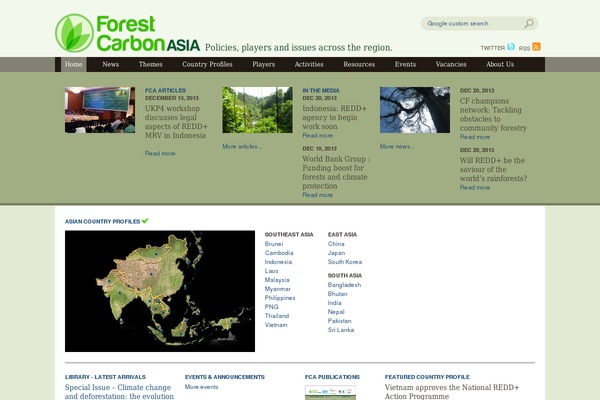Open the Laos country profile
The height and width of the screenshot is (400, 600).
(x=271, y=271)
